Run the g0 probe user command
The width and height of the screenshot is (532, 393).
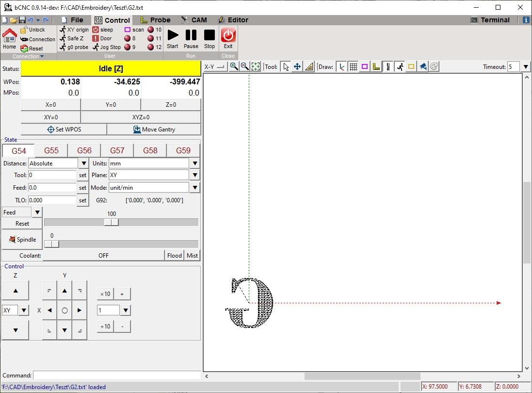(74, 47)
